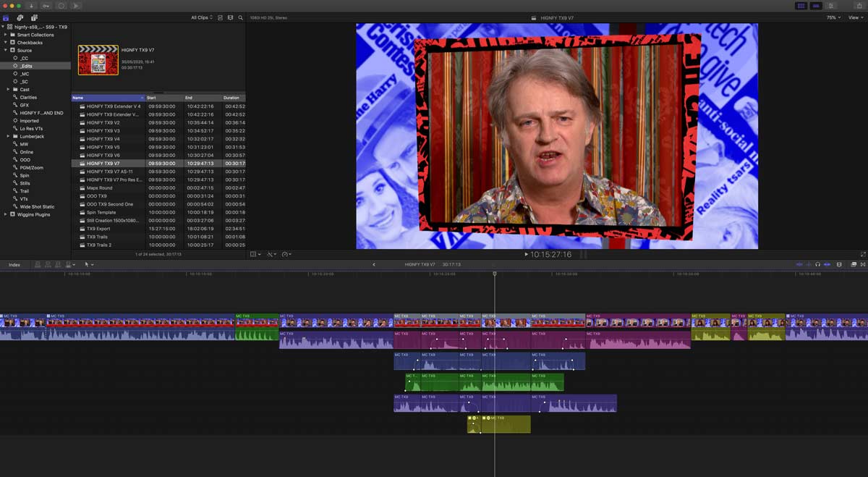
Task: Click the Insert edit button
Action: (x=47, y=265)
